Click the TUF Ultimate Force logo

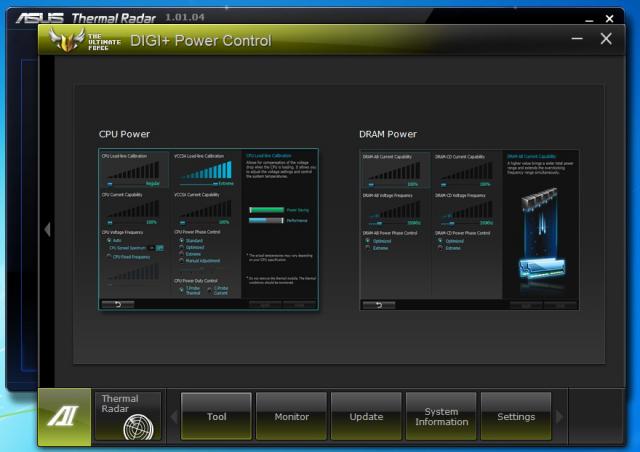85,40
